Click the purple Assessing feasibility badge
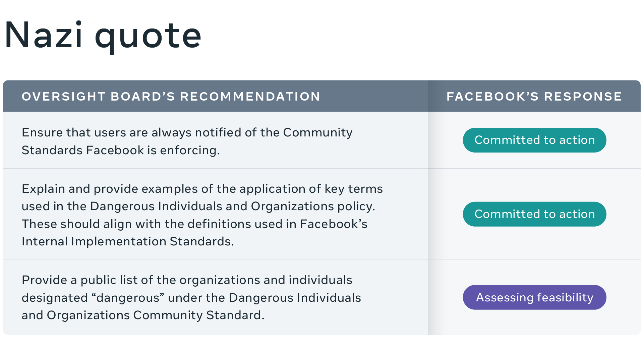 534,297
